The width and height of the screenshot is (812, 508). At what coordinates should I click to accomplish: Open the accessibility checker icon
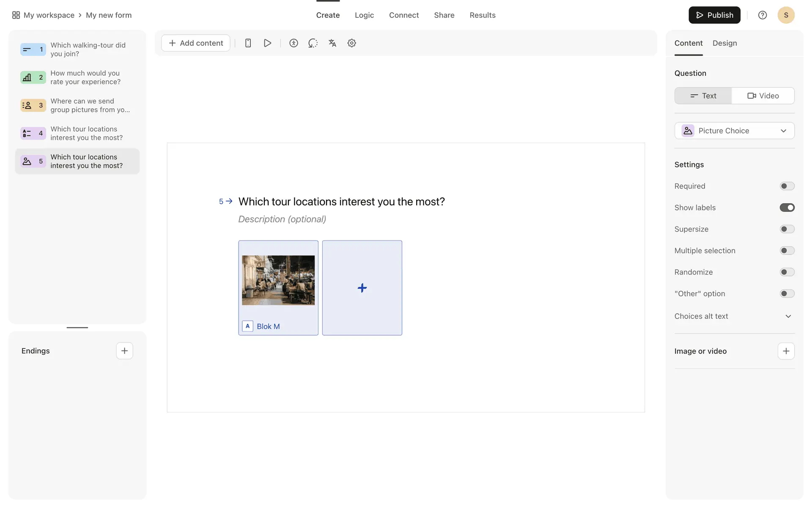[294, 43]
